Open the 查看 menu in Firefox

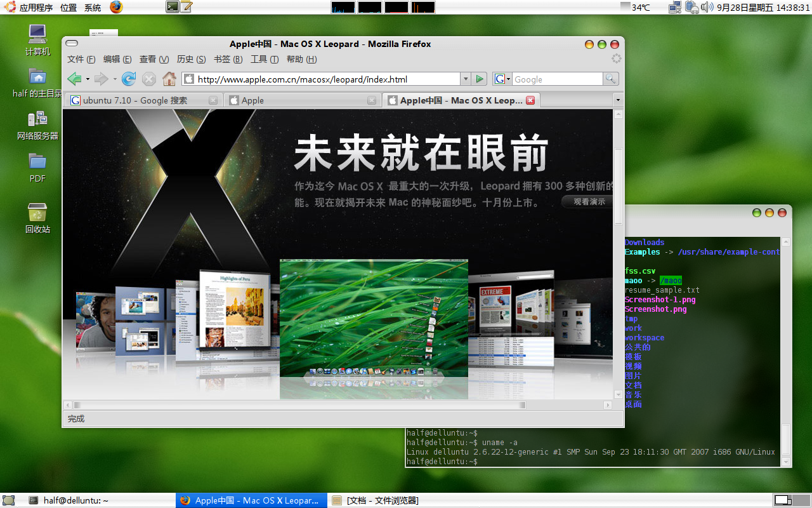(x=154, y=59)
